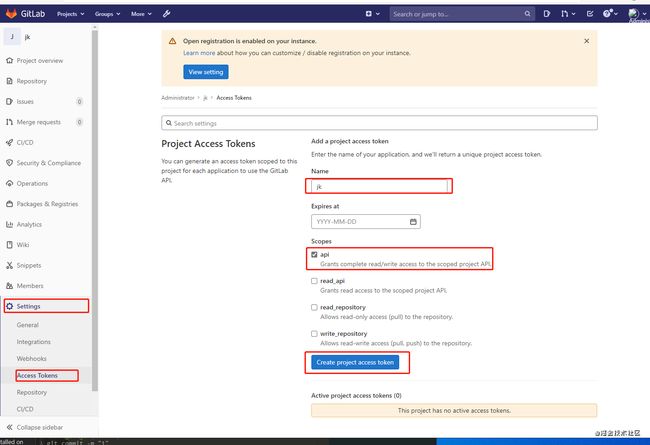This screenshot has height=445, width=650.
Task: Open General settings sub-item
Action: coord(27,325)
